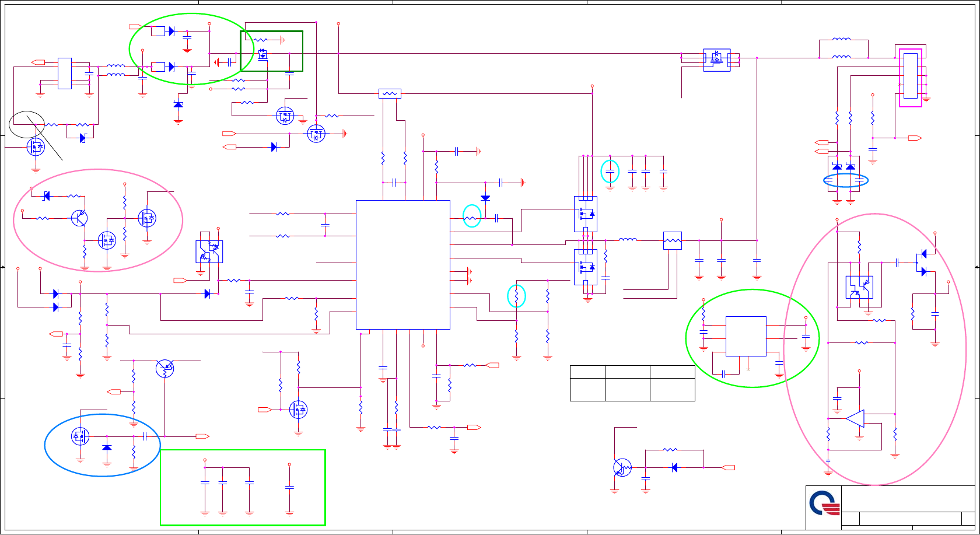Select the Zener diode in the left pink ellipse
Screen dimensions: 980x535
point(47,196)
